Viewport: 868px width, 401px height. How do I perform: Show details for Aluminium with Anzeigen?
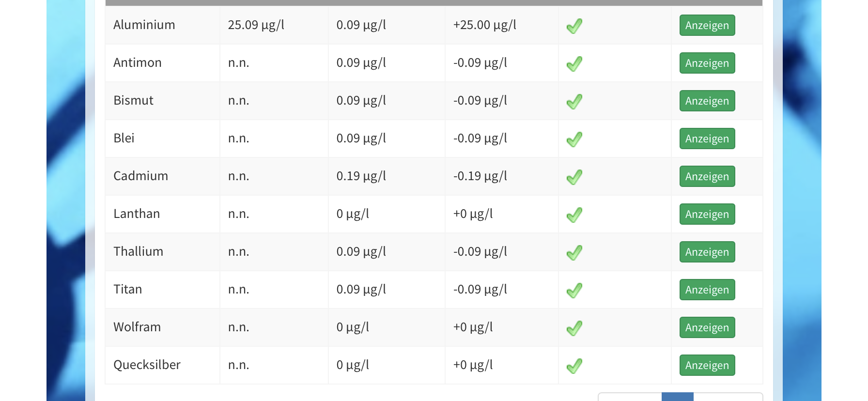pos(707,25)
